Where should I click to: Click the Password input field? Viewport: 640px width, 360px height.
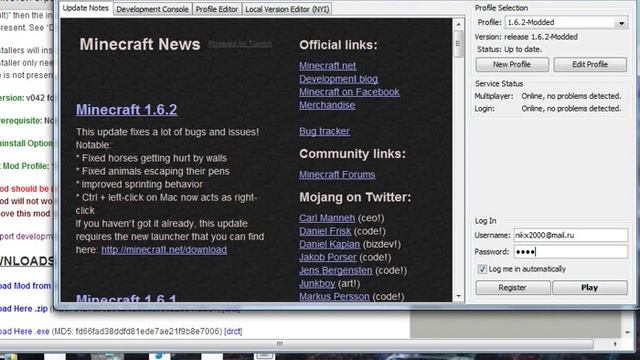point(570,252)
